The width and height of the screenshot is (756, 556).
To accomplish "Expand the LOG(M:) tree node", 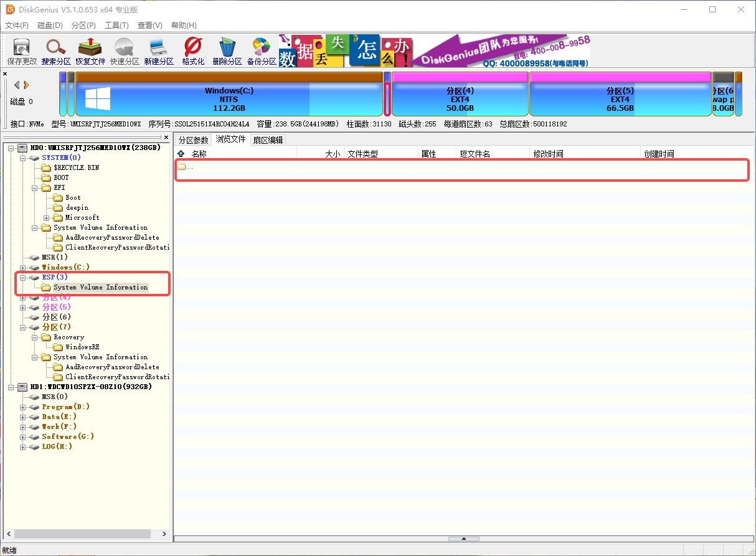I will 23,446.
